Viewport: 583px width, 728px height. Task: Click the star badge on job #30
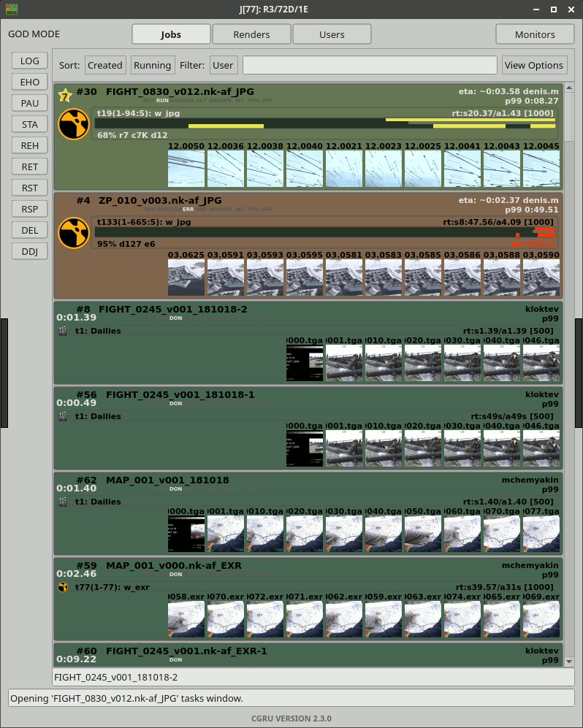[65, 95]
